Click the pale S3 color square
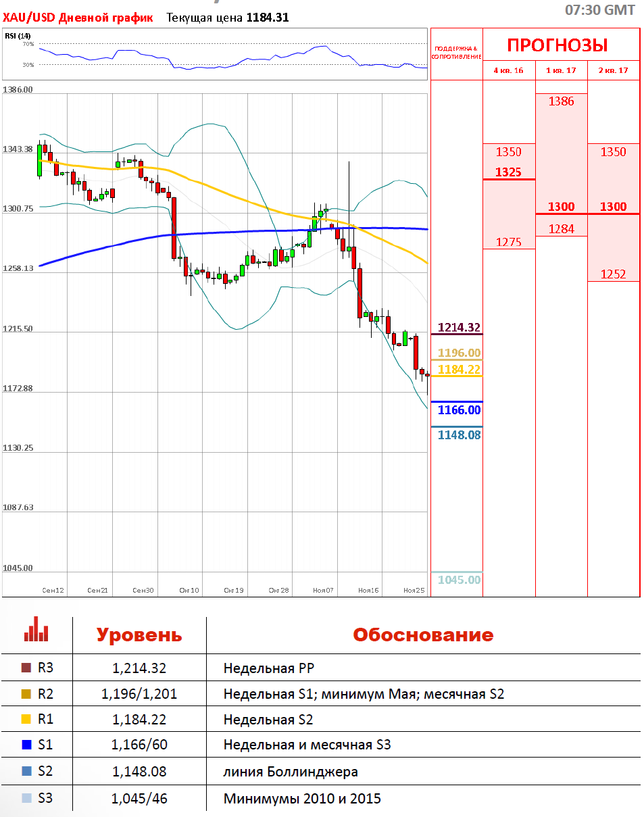This screenshot has width=644, height=817. pyautogui.click(x=26, y=798)
